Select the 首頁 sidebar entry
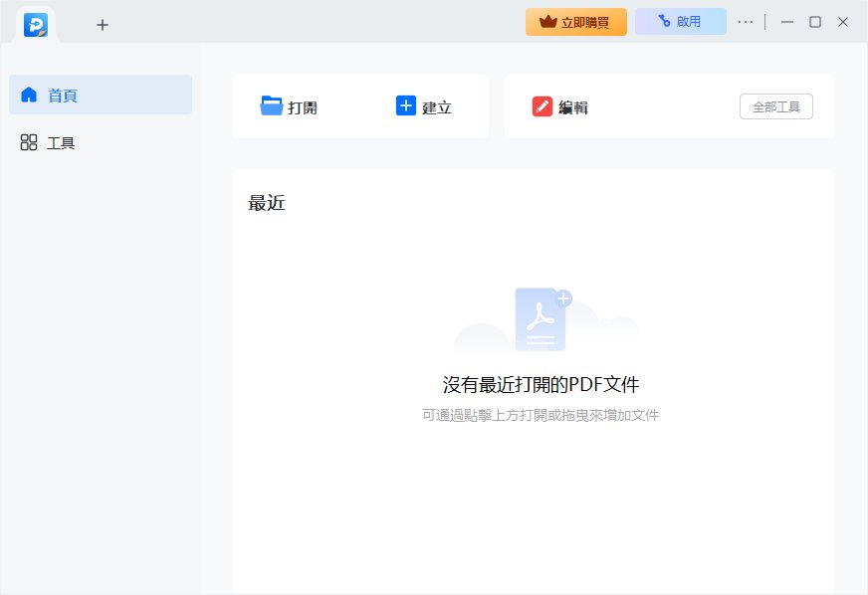This screenshot has width=868, height=595. [x=62, y=95]
